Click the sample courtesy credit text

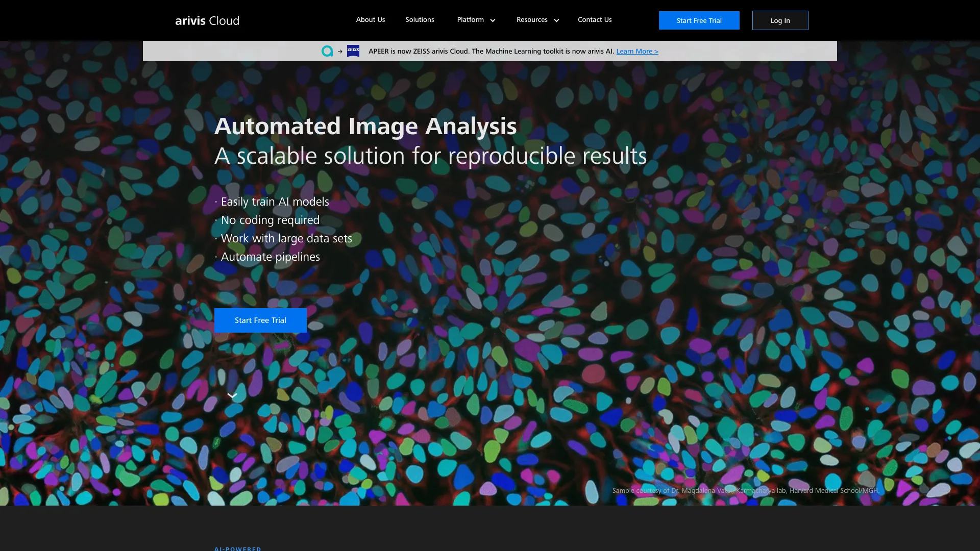(x=745, y=490)
